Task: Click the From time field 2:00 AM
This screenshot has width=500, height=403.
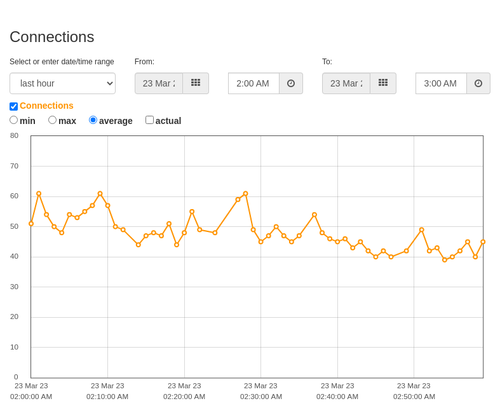Action: pyautogui.click(x=254, y=83)
